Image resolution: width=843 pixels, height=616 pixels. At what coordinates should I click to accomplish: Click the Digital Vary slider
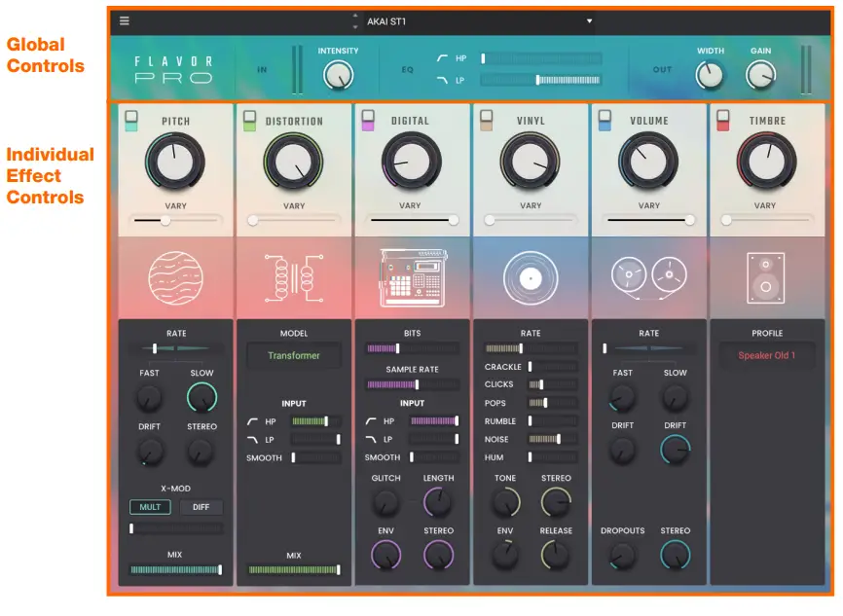point(412,220)
